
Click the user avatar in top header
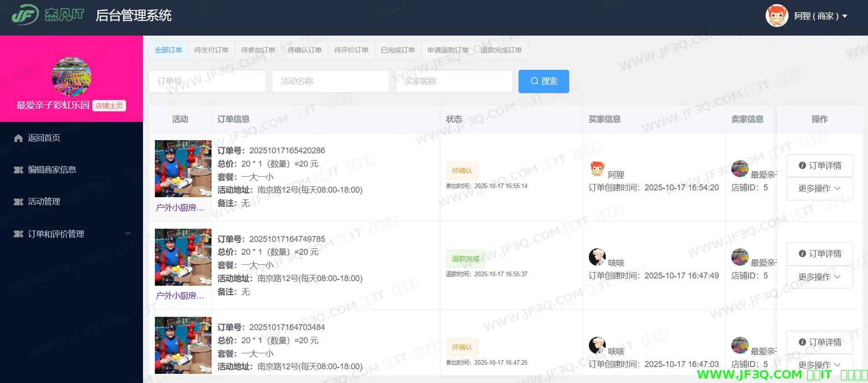pos(777,16)
